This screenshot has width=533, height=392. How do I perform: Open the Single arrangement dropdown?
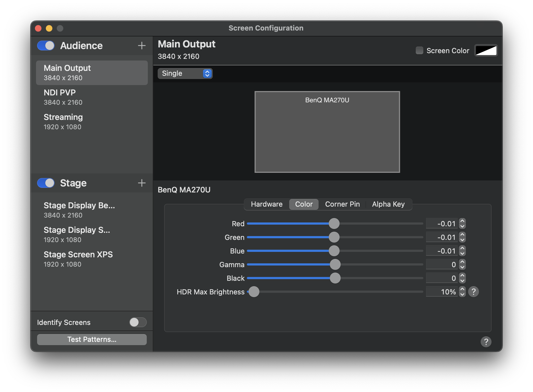click(x=185, y=73)
